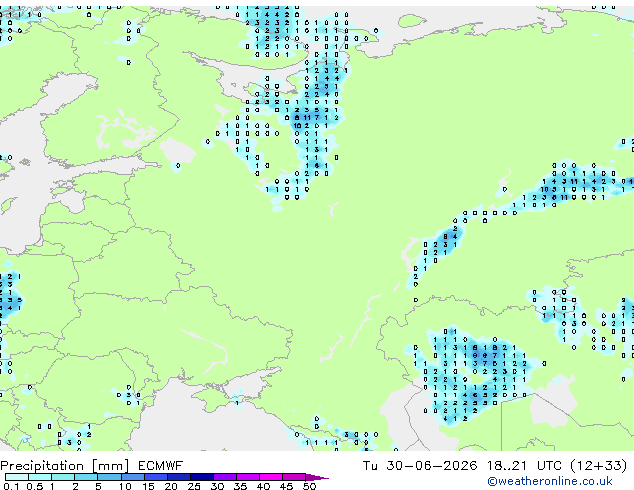The height and width of the screenshot is (490, 634).
Task: Pick the 15–20 mm blue legend box
Action: tap(156, 477)
